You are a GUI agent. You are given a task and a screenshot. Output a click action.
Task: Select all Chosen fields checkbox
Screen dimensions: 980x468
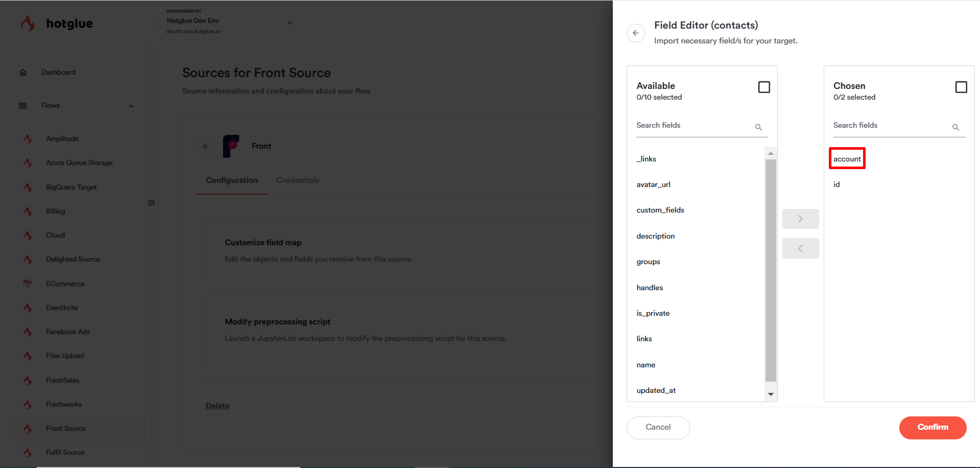pos(961,87)
